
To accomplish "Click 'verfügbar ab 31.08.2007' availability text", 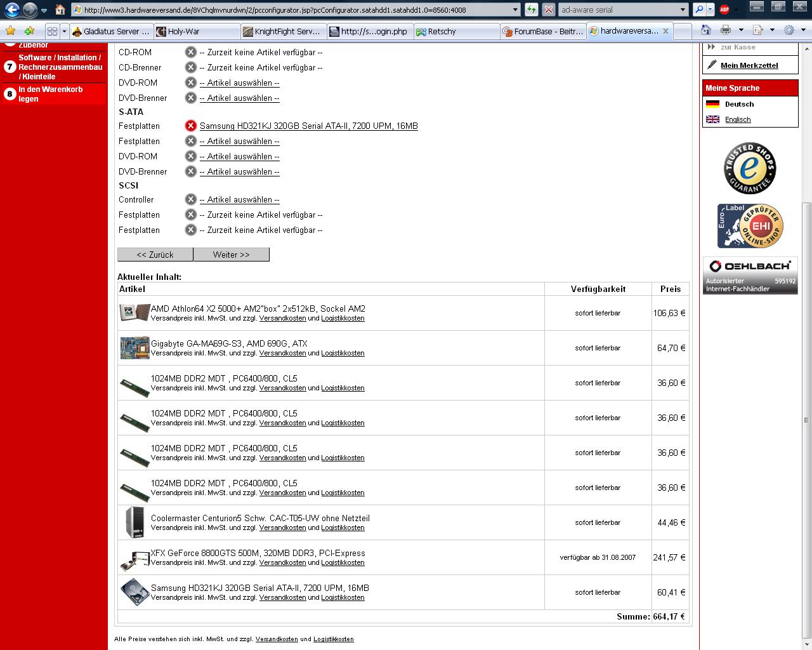I will 598,557.
